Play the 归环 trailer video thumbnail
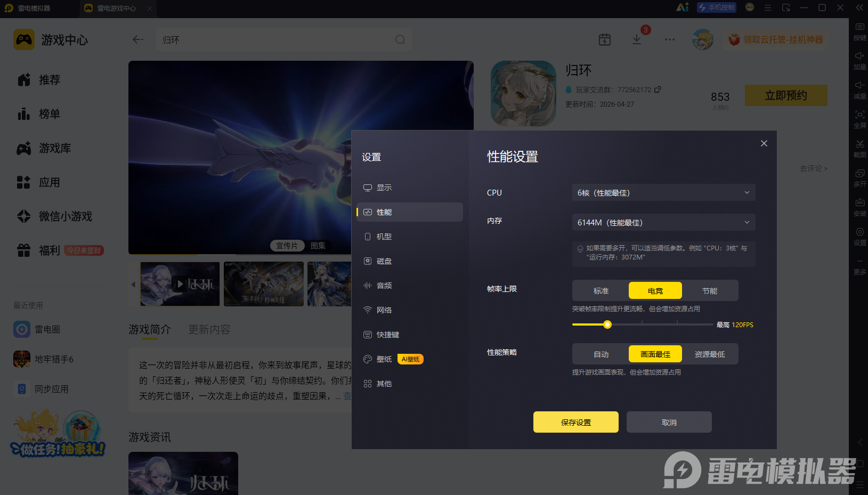This screenshot has width=868, height=495. (180, 284)
